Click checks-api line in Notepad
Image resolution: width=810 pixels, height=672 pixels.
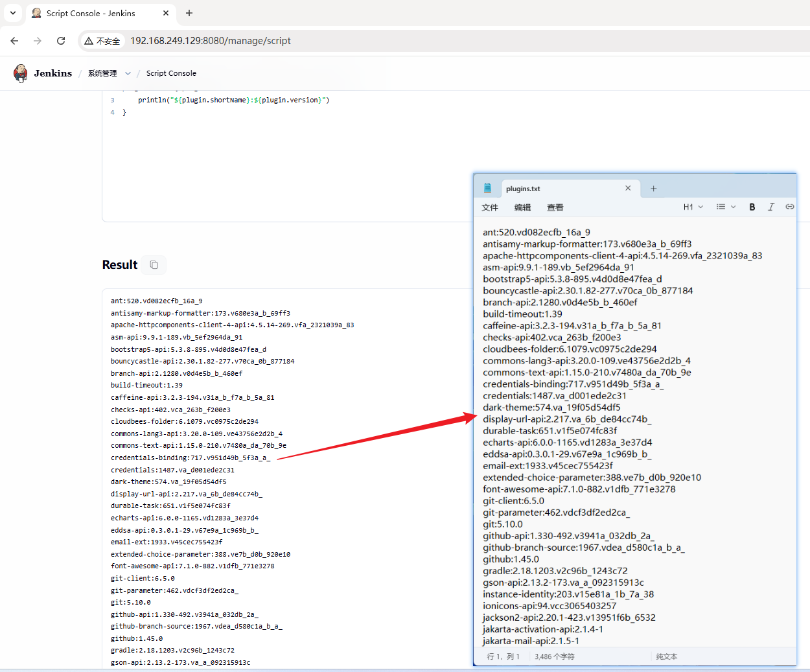tap(552, 337)
